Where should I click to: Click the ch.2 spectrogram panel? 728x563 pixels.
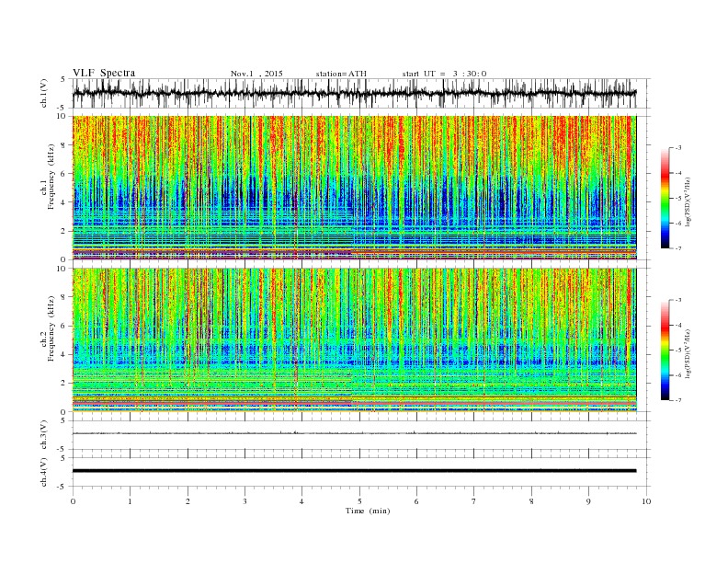pos(354,340)
